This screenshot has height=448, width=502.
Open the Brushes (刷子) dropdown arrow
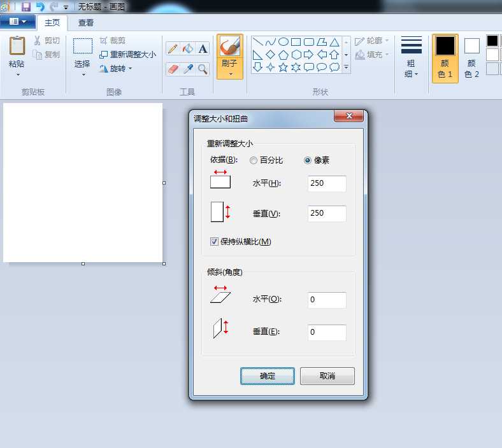231,74
